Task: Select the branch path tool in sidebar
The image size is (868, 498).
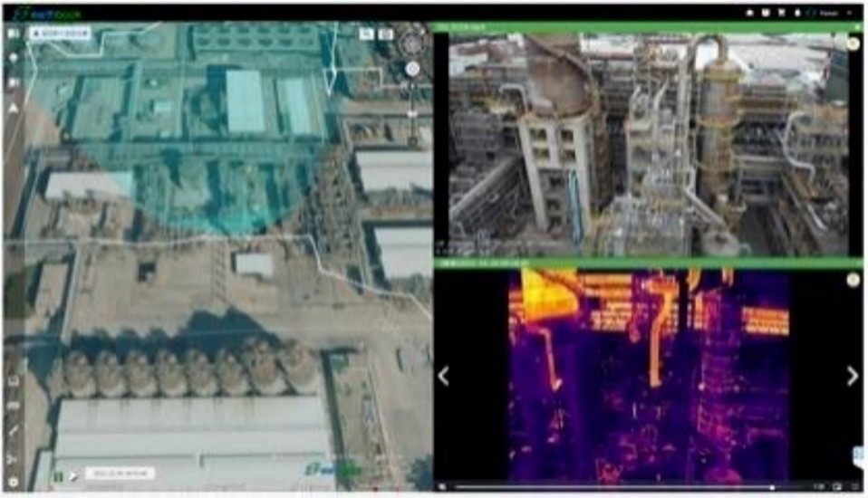Action: [x=14, y=457]
